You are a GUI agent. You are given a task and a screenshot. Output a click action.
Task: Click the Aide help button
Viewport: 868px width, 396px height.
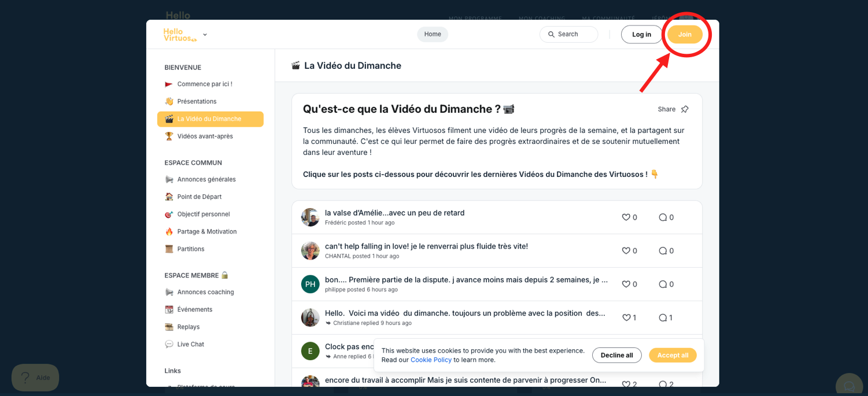[x=35, y=378]
